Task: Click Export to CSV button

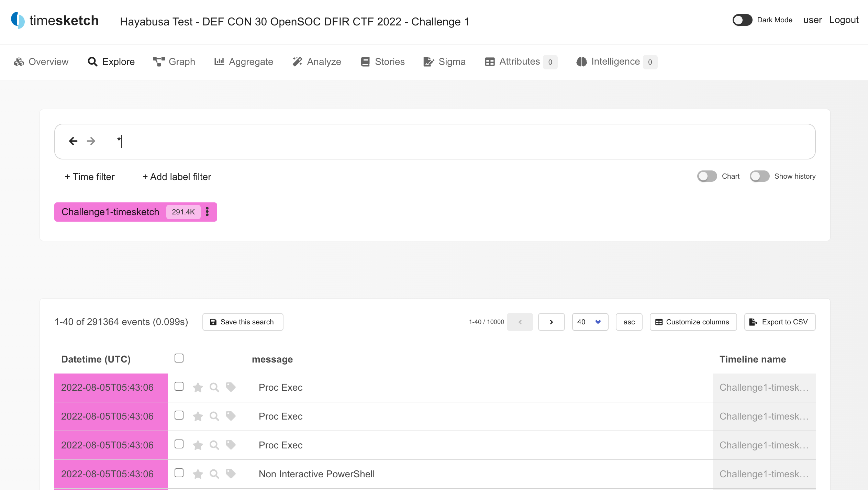Action: click(x=779, y=322)
